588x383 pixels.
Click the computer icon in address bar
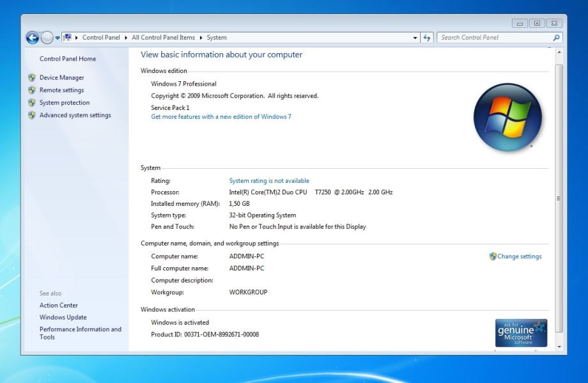pos(68,38)
